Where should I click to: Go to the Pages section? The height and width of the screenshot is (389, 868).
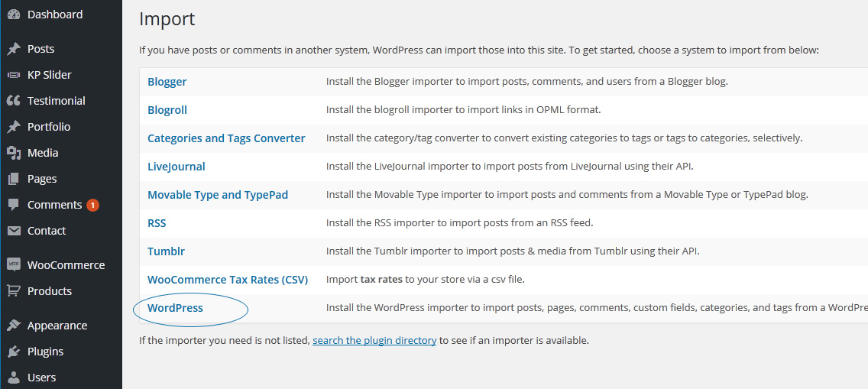click(x=42, y=179)
